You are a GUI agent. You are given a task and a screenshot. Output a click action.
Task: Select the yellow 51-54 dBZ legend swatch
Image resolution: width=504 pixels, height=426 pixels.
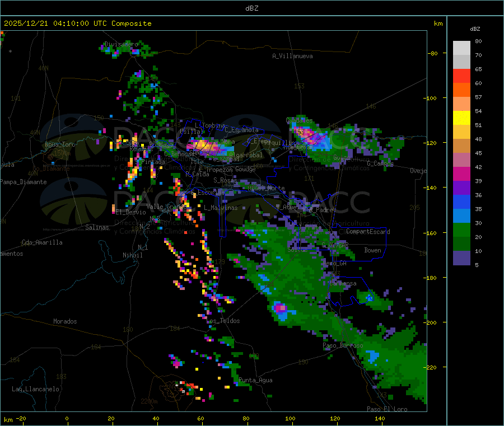click(461, 118)
